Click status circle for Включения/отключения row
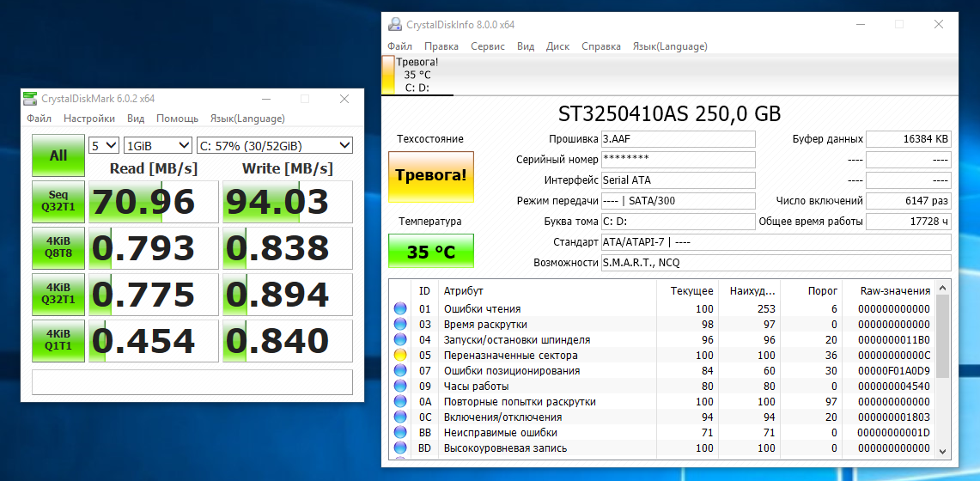The height and width of the screenshot is (481, 980). coord(400,417)
